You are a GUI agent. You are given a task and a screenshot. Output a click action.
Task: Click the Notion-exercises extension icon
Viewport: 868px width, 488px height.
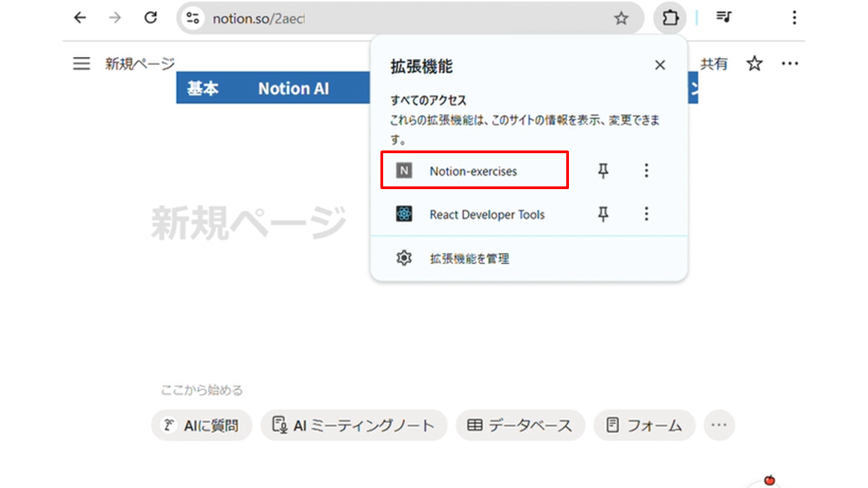click(404, 171)
